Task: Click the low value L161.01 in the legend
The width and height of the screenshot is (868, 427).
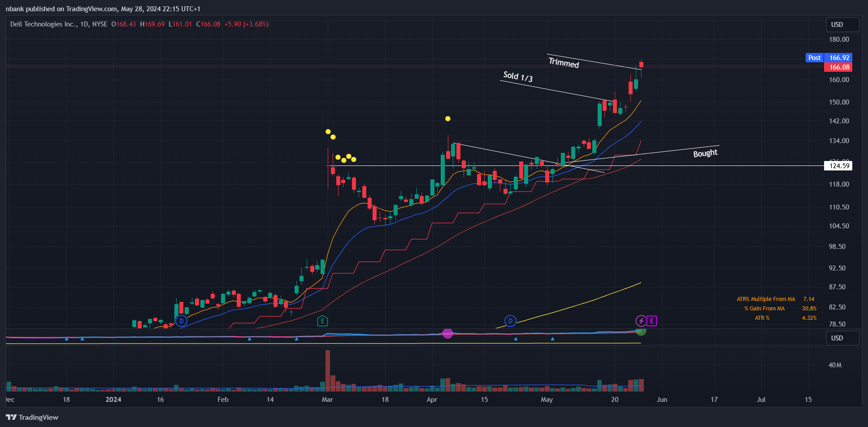Action: coord(180,24)
